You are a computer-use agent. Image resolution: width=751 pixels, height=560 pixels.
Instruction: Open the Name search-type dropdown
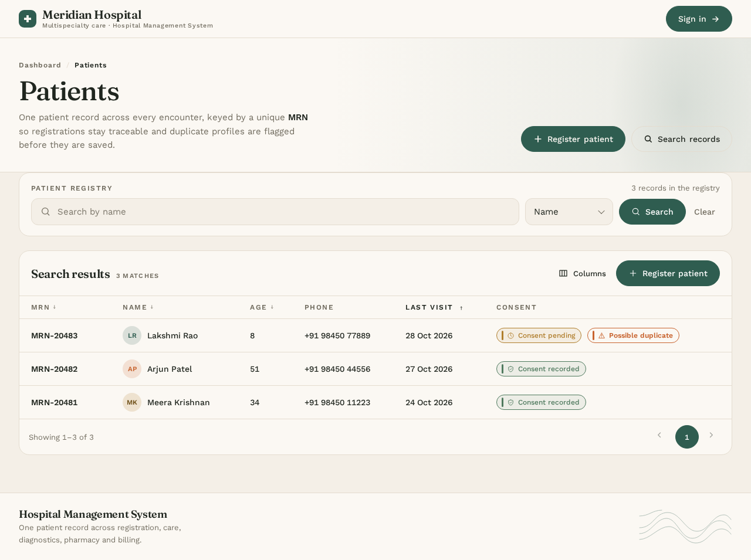click(569, 212)
